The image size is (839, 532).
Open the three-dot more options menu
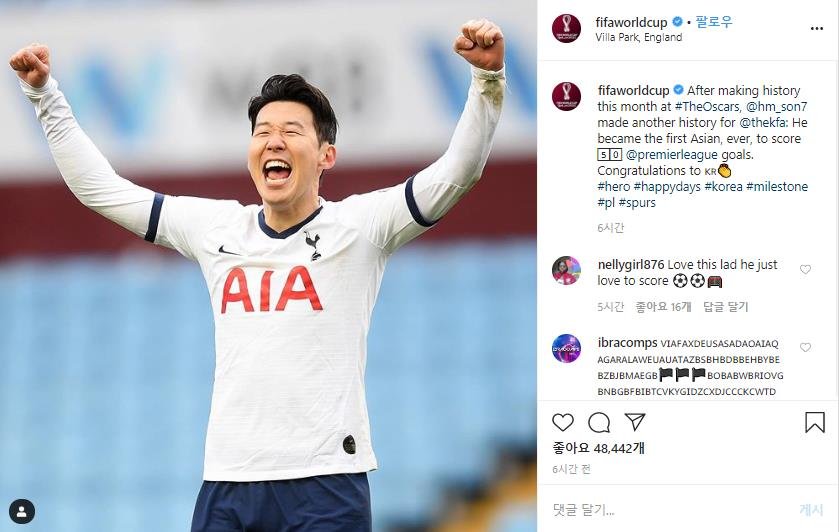(817, 28)
